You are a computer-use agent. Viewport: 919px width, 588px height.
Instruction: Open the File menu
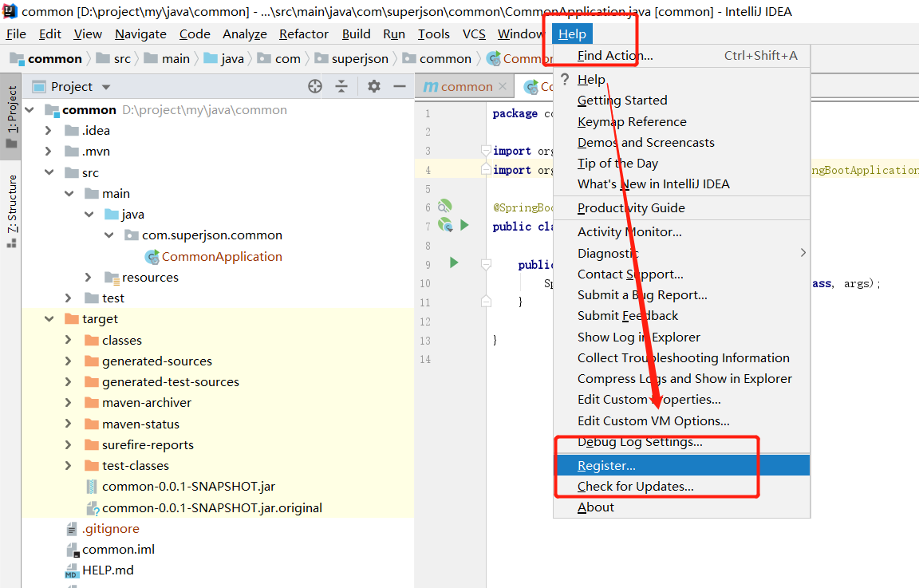(16, 34)
